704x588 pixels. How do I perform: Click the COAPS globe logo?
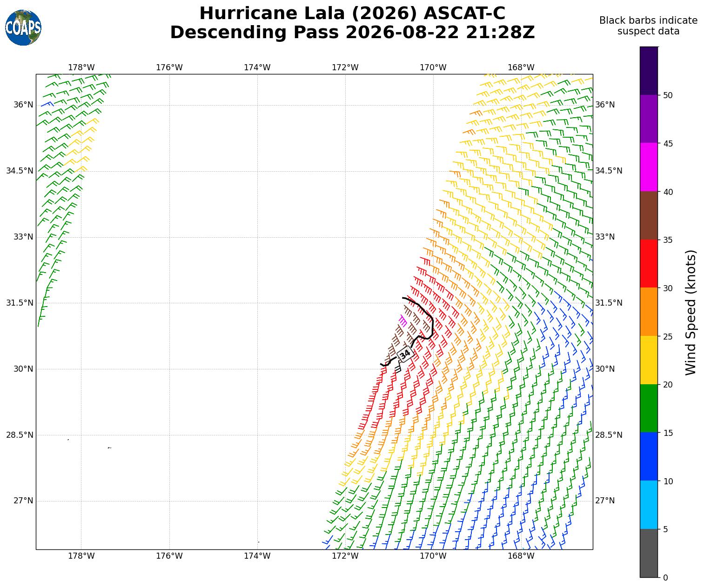point(23,27)
